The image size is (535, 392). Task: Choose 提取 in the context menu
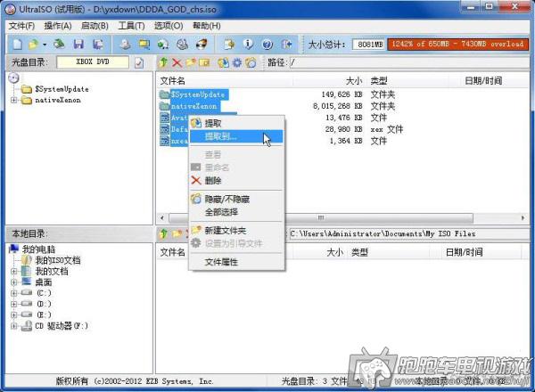tap(236, 124)
